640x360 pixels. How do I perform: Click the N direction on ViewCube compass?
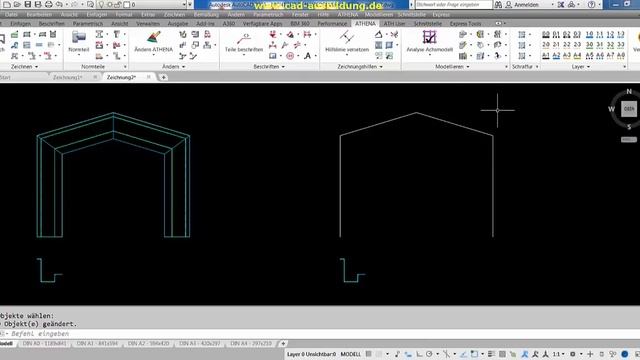629,91
